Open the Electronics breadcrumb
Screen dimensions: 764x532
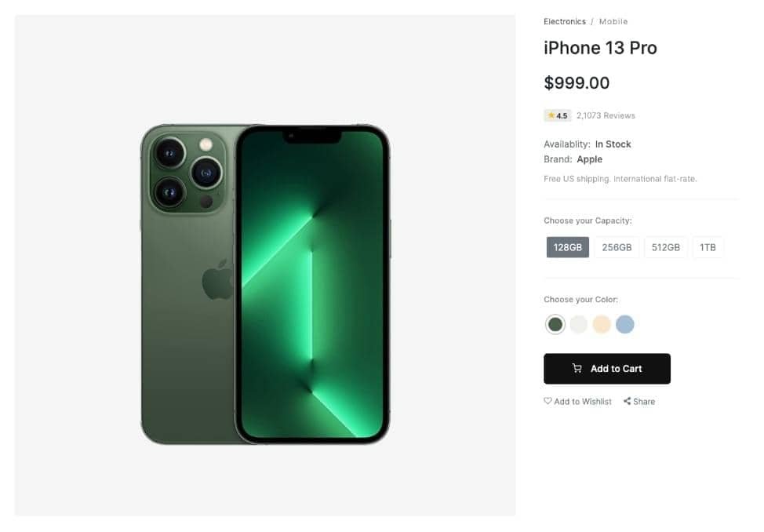click(565, 22)
